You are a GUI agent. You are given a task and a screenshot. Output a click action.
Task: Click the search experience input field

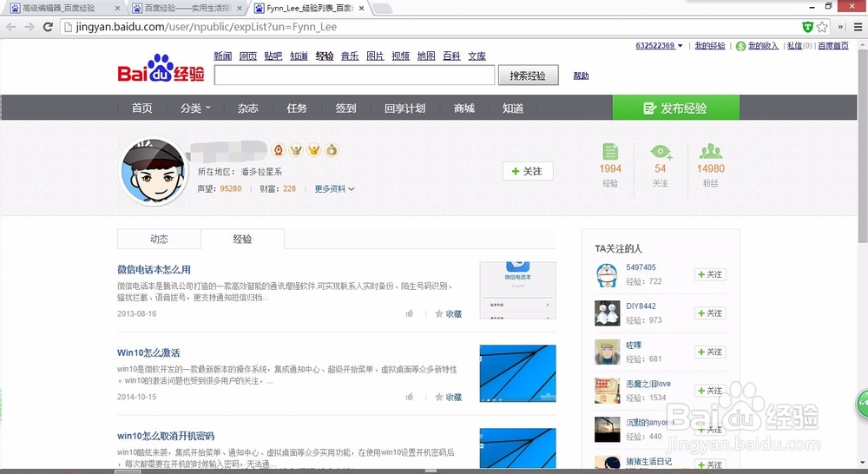(x=354, y=76)
